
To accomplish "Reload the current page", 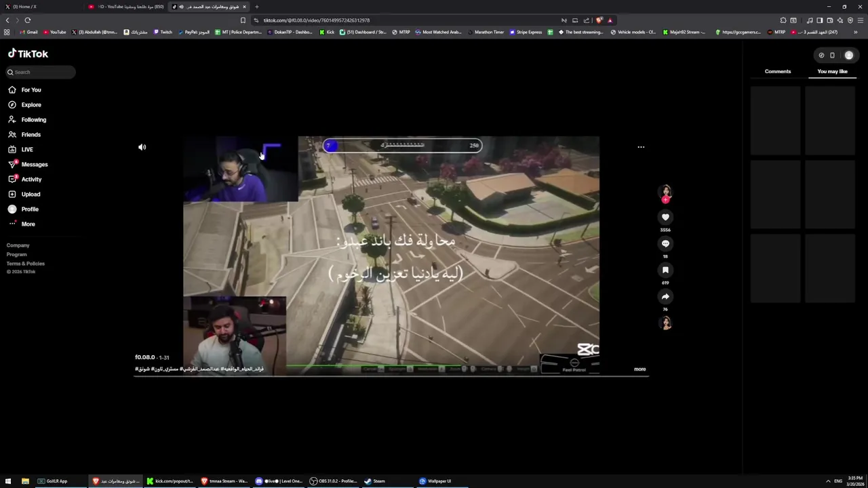I will pos(28,20).
